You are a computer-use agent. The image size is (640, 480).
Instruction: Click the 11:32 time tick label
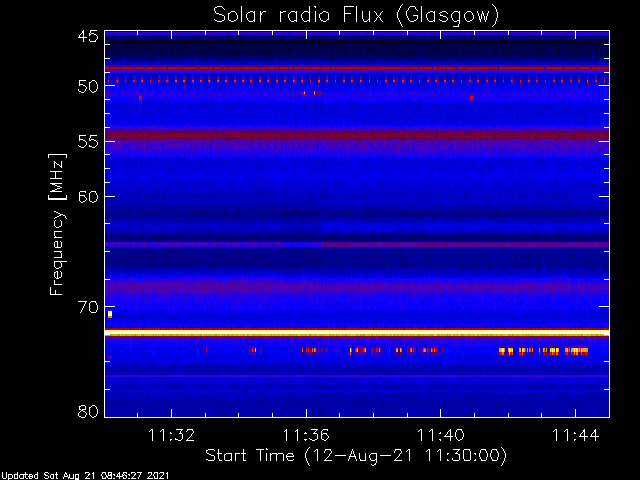(171, 435)
